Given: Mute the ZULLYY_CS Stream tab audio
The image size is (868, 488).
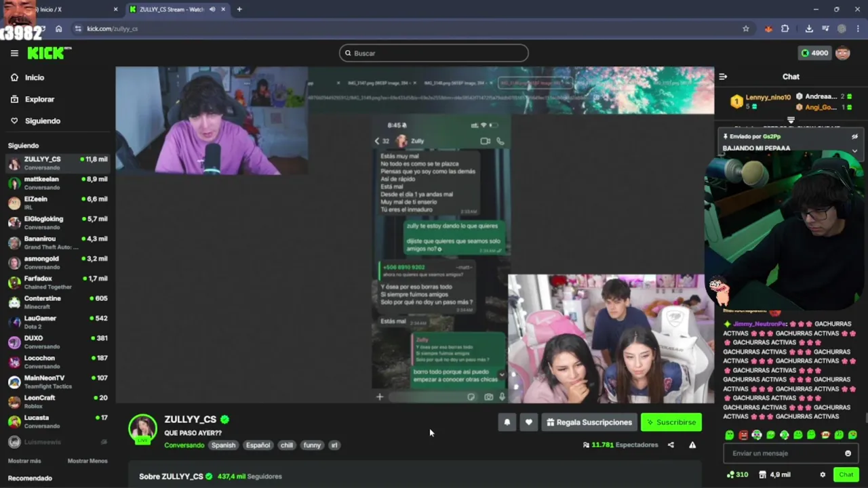Looking at the screenshot, I should click(212, 9).
